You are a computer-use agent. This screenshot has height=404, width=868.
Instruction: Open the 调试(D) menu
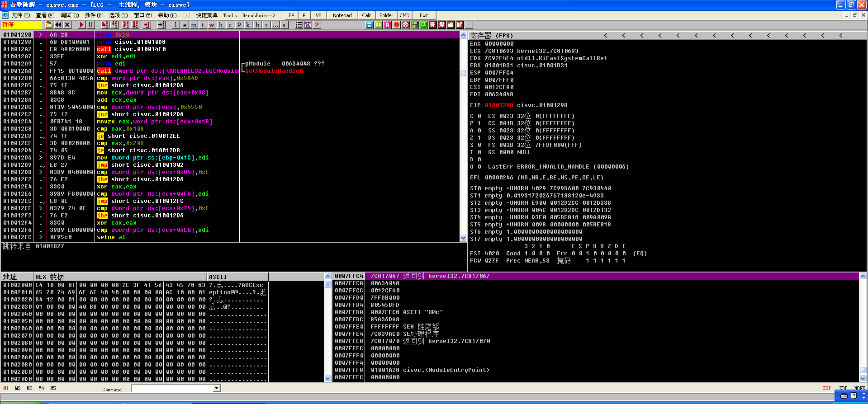pyautogui.click(x=69, y=15)
